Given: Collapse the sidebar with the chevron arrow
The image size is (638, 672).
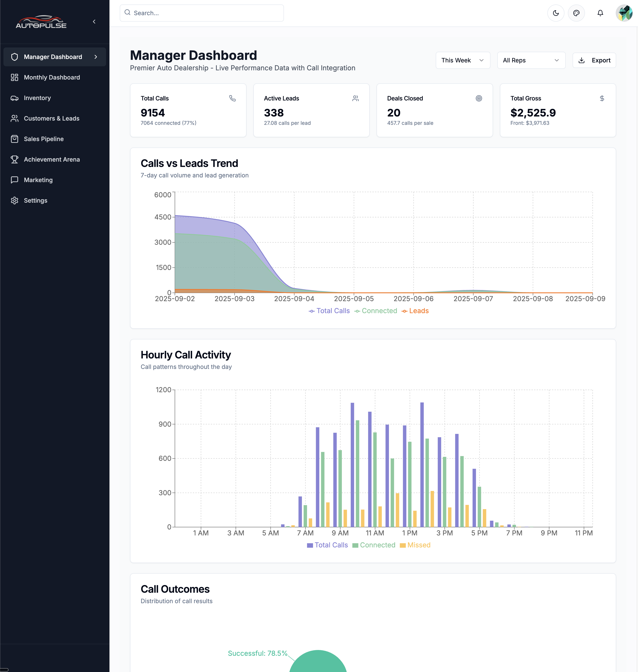Looking at the screenshot, I should point(94,21).
